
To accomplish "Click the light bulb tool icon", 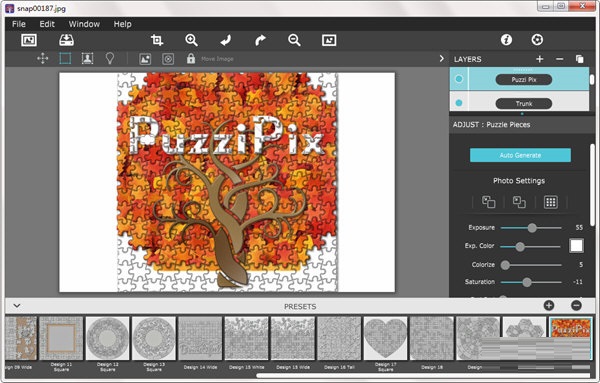I will (x=110, y=59).
